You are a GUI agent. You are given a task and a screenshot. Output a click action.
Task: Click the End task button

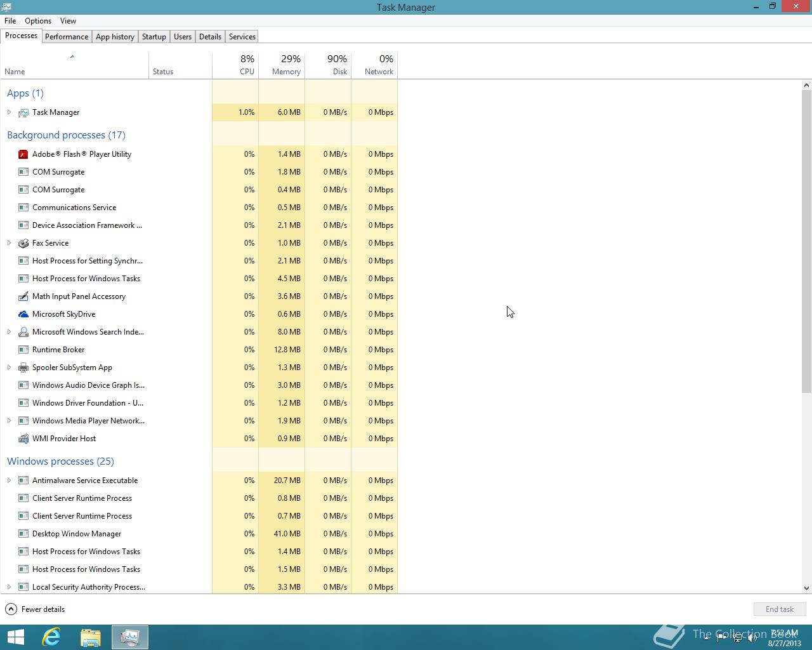pyautogui.click(x=780, y=609)
